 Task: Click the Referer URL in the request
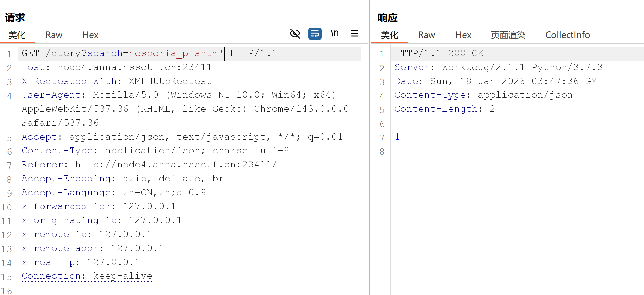pyautogui.click(x=175, y=165)
